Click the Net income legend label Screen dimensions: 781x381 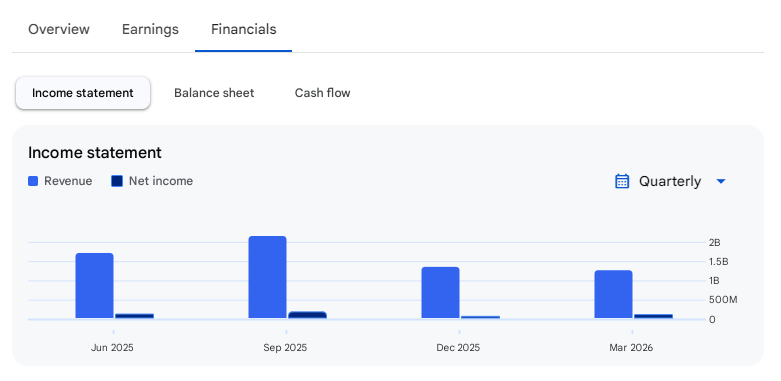161,181
